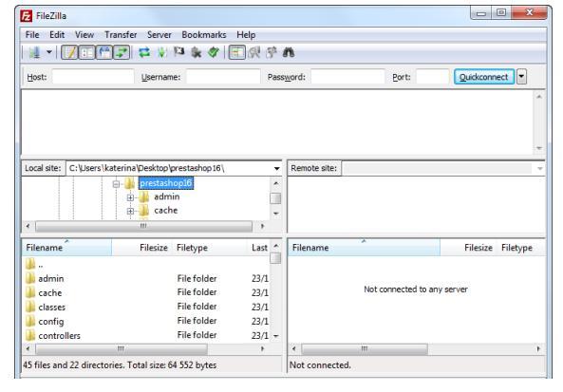Click the remote file list horizontal scrollbar
Screen dimensions: 563x392
point(365,349)
